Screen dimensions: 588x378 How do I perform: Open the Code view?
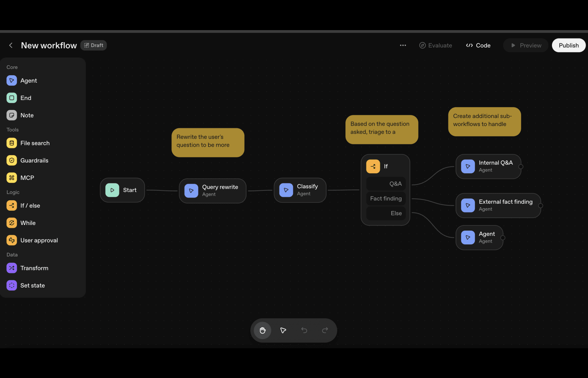coord(478,45)
